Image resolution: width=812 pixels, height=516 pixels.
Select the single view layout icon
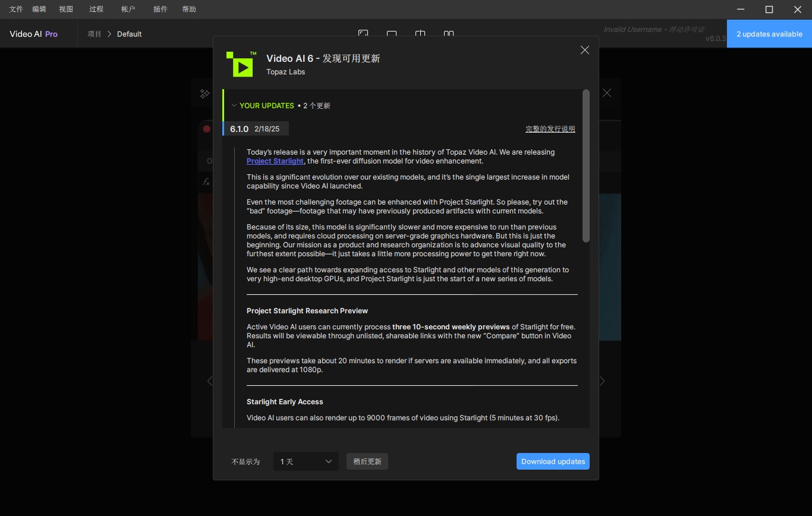(x=392, y=34)
